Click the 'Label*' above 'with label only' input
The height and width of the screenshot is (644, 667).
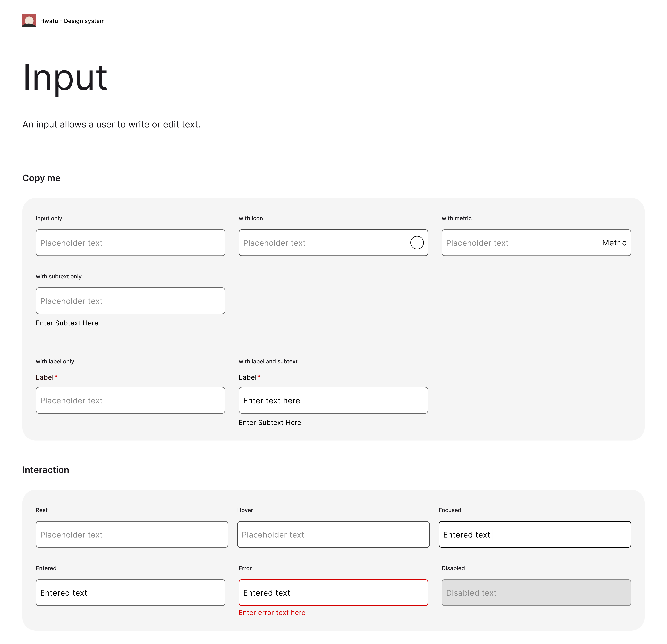tap(47, 377)
